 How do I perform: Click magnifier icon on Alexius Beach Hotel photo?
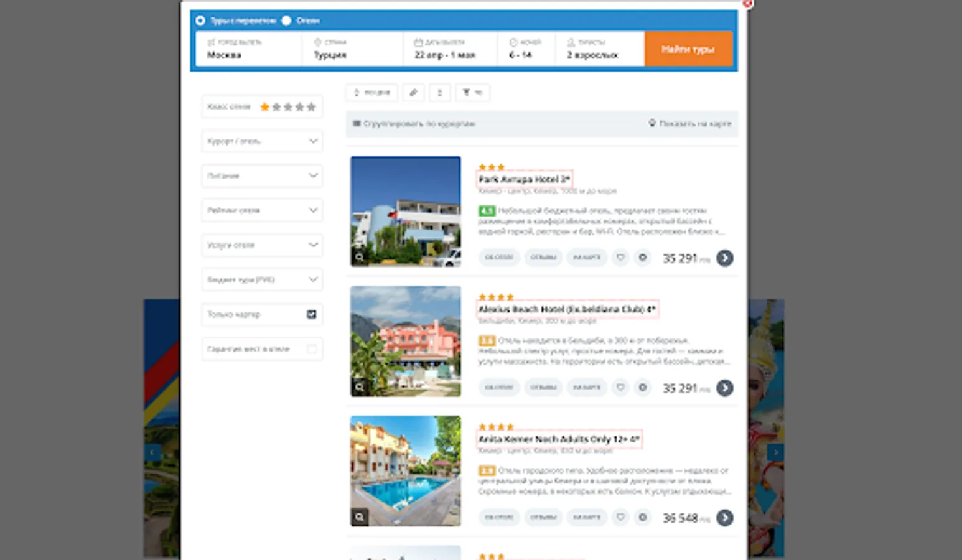(x=360, y=387)
